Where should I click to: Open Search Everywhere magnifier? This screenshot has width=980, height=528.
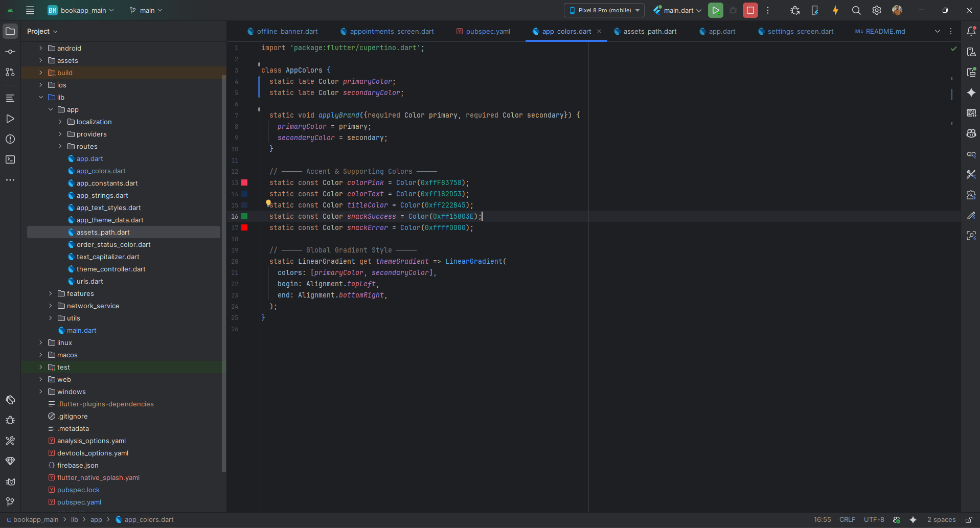pyautogui.click(x=856, y=10)
